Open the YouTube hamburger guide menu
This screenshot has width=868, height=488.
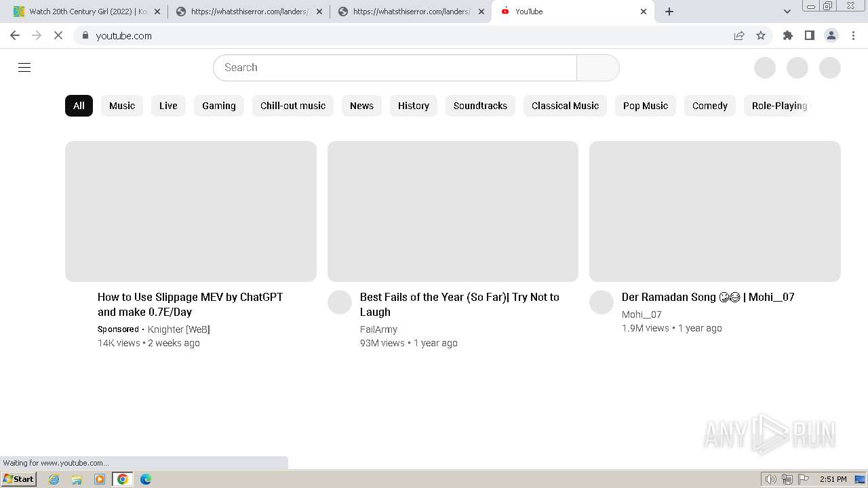click(x=24, y=67)
